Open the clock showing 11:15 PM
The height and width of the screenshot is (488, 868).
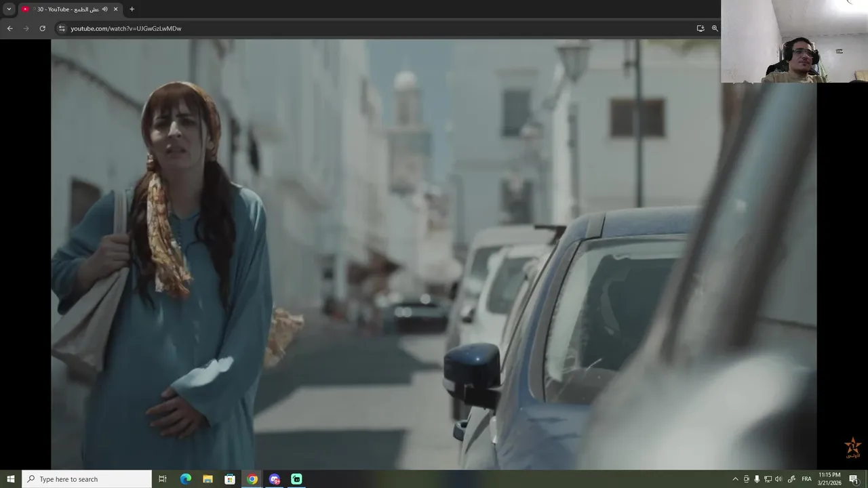tap(829, 479)
